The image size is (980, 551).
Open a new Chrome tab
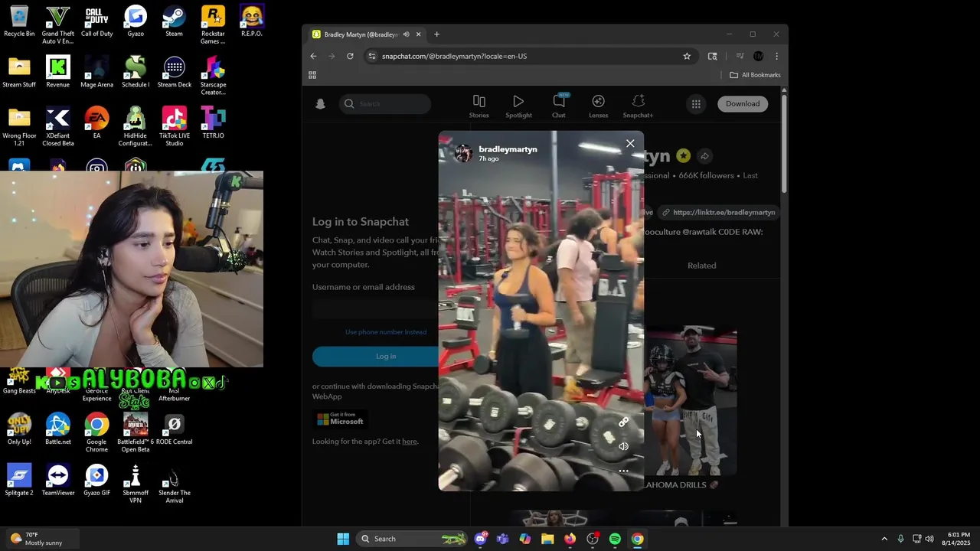click(437, 34)
